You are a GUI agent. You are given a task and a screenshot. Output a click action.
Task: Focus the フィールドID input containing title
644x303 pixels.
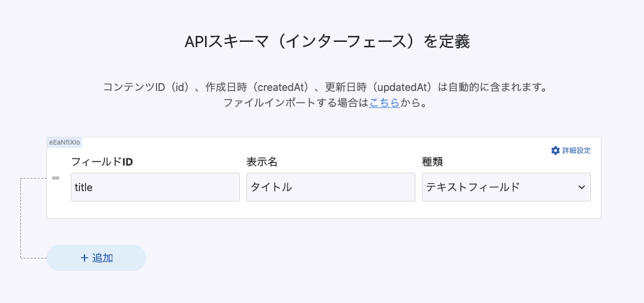click(x=155, y=187)
